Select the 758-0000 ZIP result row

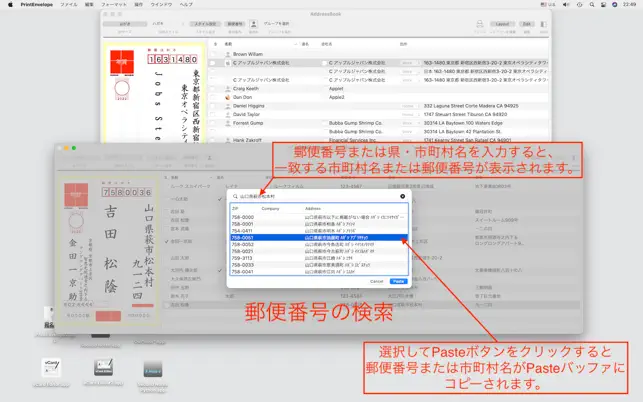319,217
